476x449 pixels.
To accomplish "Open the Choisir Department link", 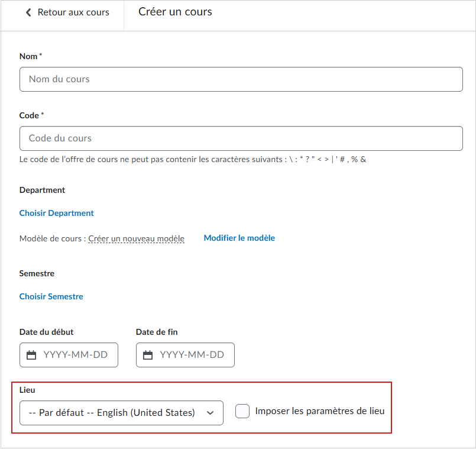I will 57,213.
